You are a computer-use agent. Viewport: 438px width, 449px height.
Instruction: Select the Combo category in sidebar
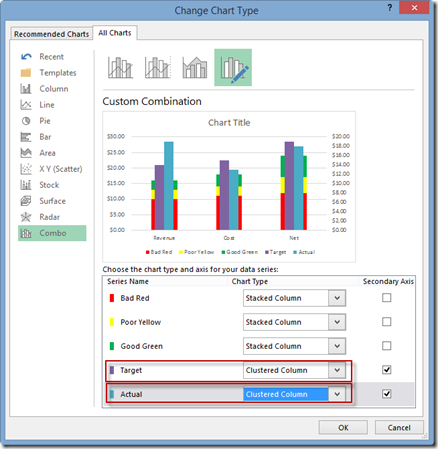click(52, 233)
